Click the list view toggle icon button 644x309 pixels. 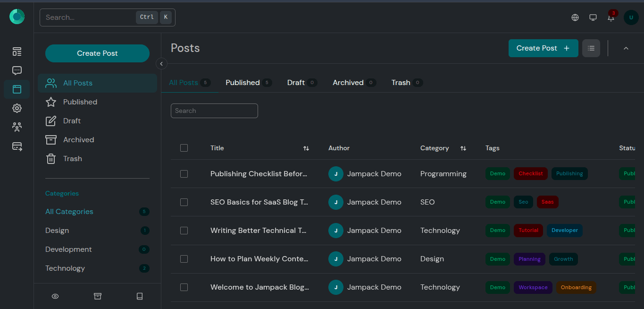pyautogui.click(x=591, y=48)
